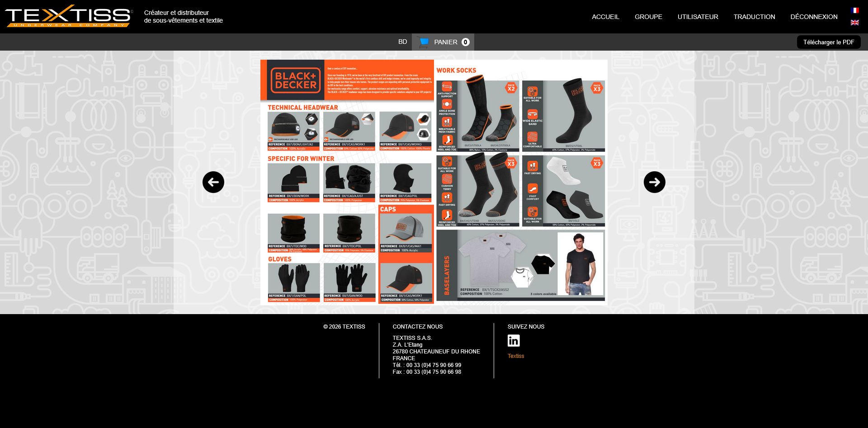Open the shopping cart icon
The image size is (868, 428).
click(423, 42)
